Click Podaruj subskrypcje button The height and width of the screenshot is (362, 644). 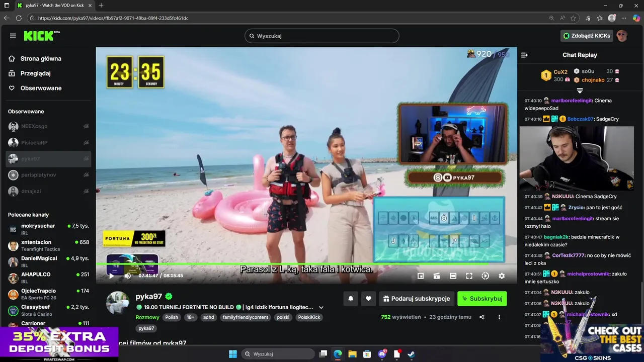click(x=417, y=299)
